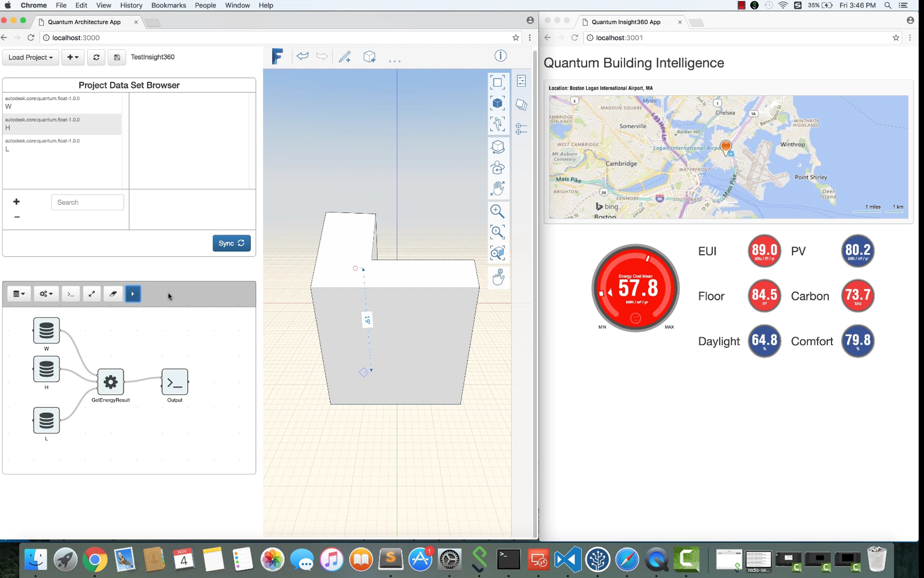The image size is (924, 578).
Task: Click the Search input field
Action: click(x=87, y=202)
